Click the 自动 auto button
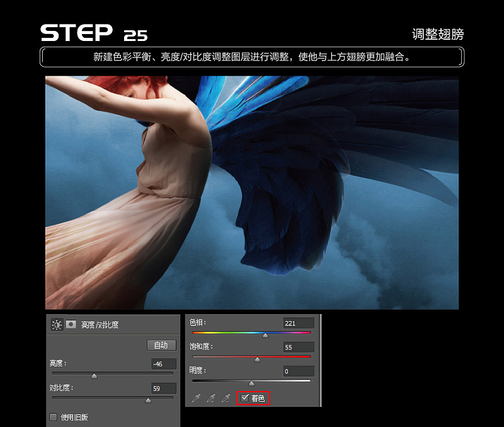This screenshot has width=504, height=427. click(161, 345)
